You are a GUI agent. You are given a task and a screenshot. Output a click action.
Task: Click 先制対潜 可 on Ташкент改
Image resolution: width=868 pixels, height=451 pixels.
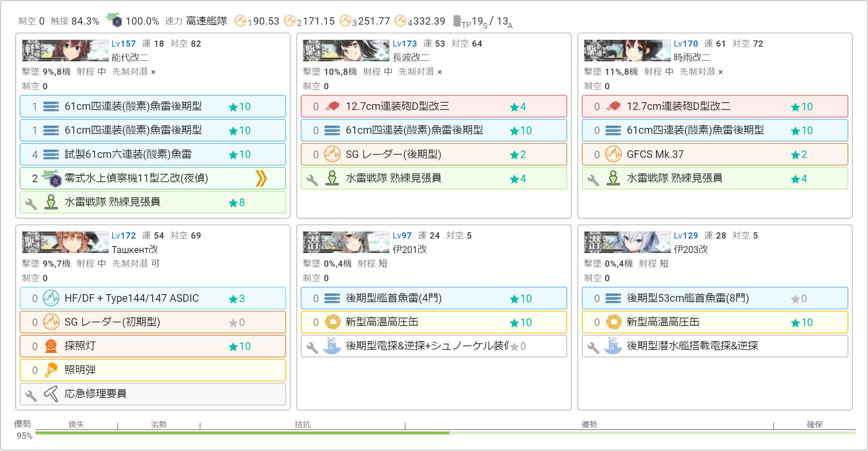click(136, 263)
